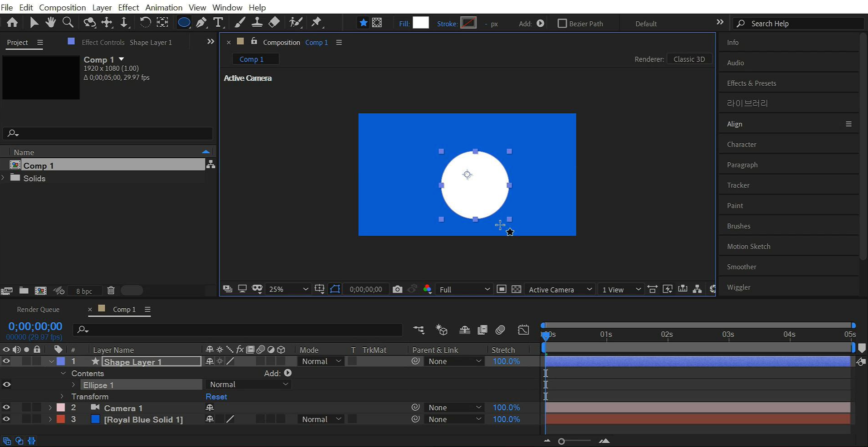The image size is (868, 447).
Task: Select the Clone Stamp tool
Action: coord(257,22)
